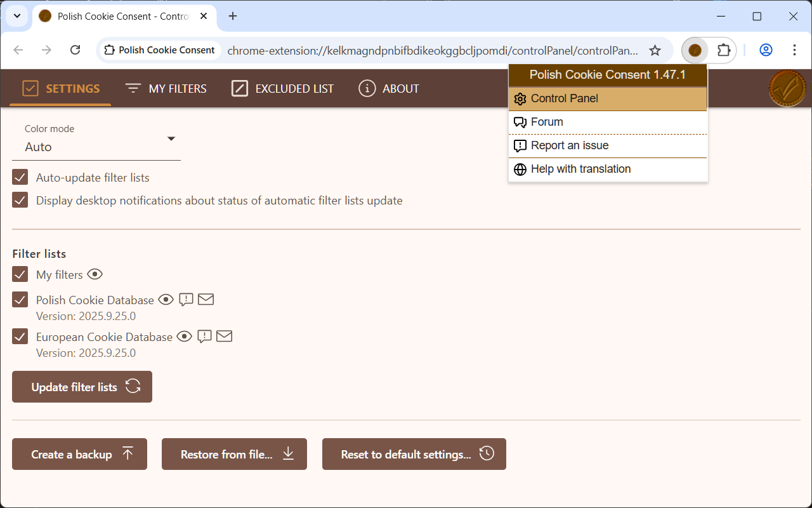The image size is (812, 508).
Task: Click the Filter lists heading
Action: pos(39,253)
